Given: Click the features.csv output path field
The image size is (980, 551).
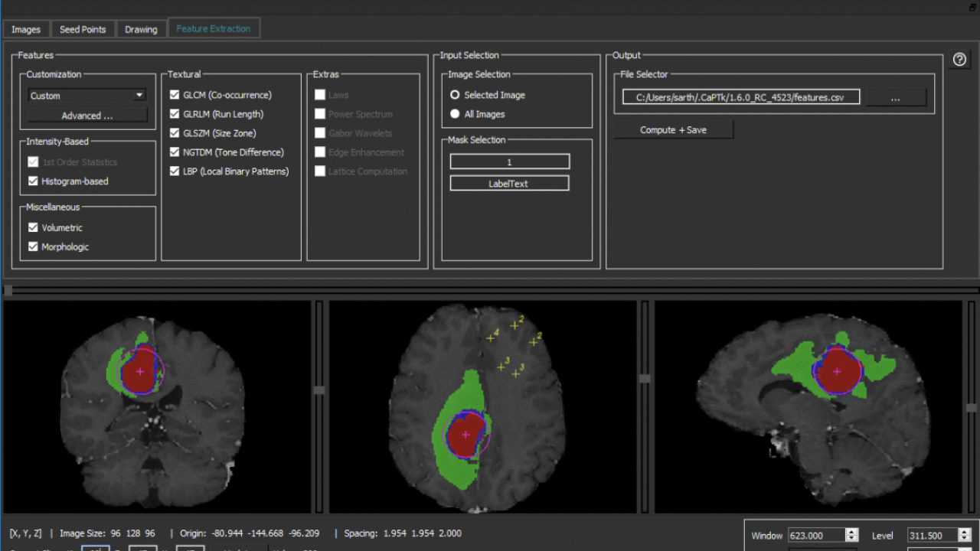Looking at the screenshot, I should tap(740, 96).
